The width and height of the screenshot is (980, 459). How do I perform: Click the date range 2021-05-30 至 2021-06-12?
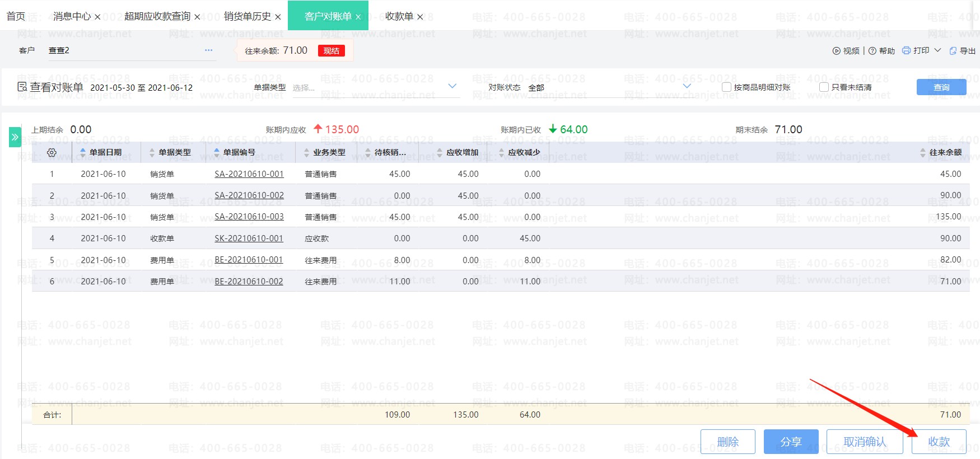tap(141, 88)
